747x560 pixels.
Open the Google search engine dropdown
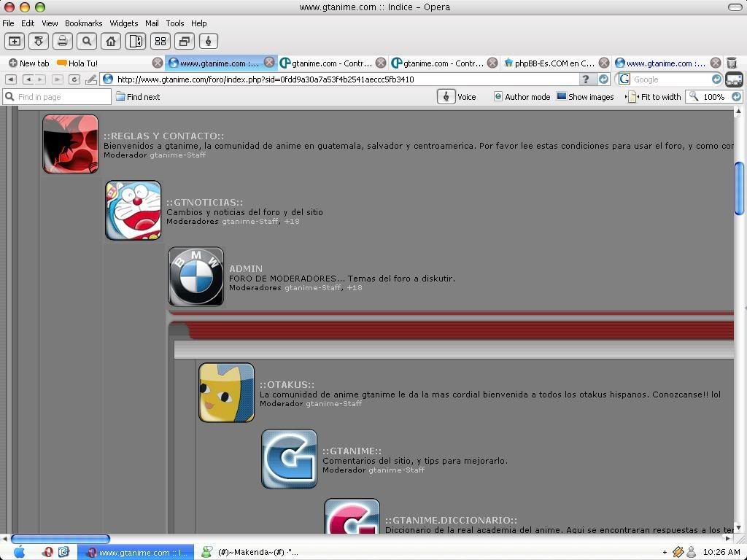[717, 79]
